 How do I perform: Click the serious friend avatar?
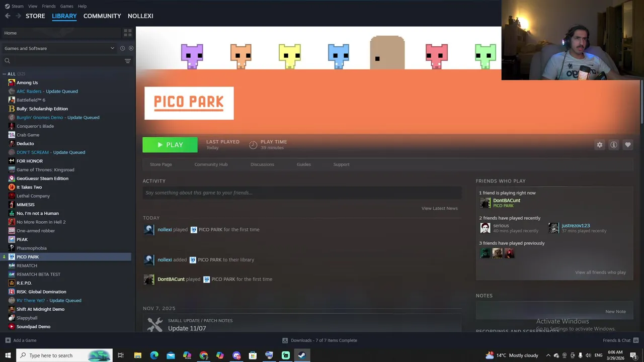(485, 228)
